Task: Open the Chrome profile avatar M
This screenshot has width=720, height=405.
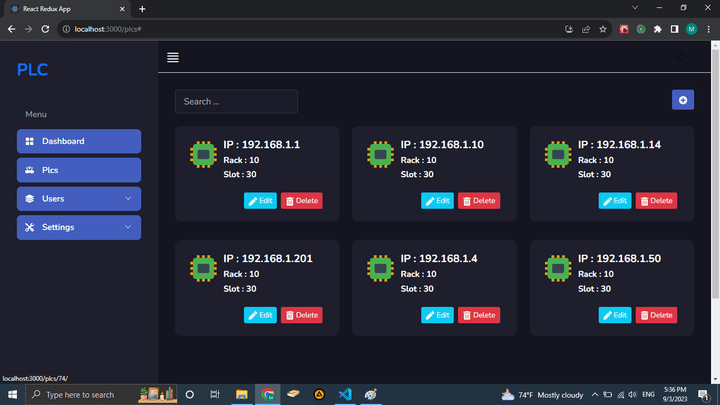Action: click(x=692, y=29)
